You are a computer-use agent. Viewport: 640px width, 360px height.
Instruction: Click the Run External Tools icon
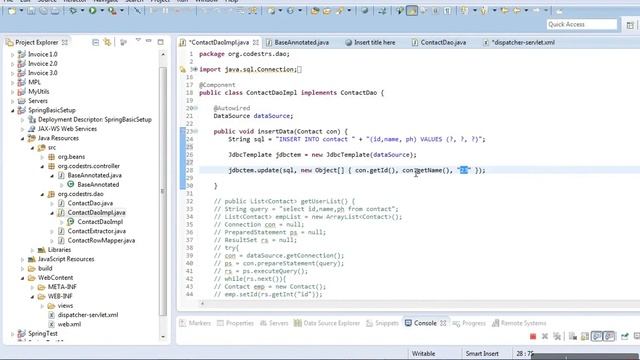(112, 11)
